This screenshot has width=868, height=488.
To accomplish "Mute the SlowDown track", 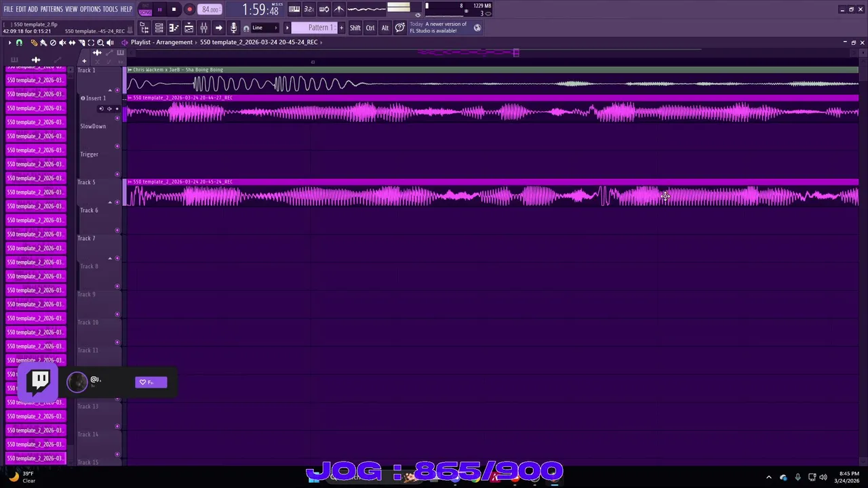I will (x=117, y=146).
